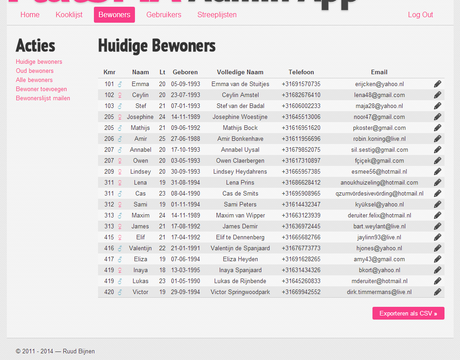Click the gender icon beside room 101

120,84
